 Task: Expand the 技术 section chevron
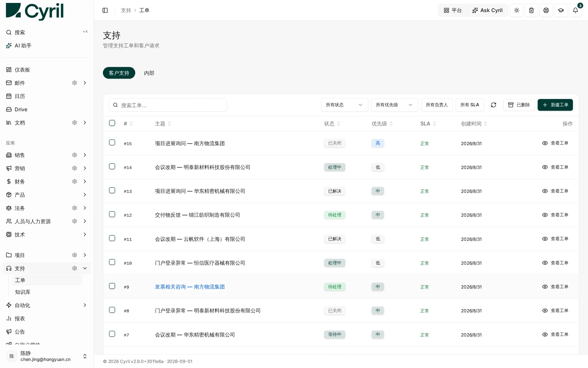coord(85,234)
